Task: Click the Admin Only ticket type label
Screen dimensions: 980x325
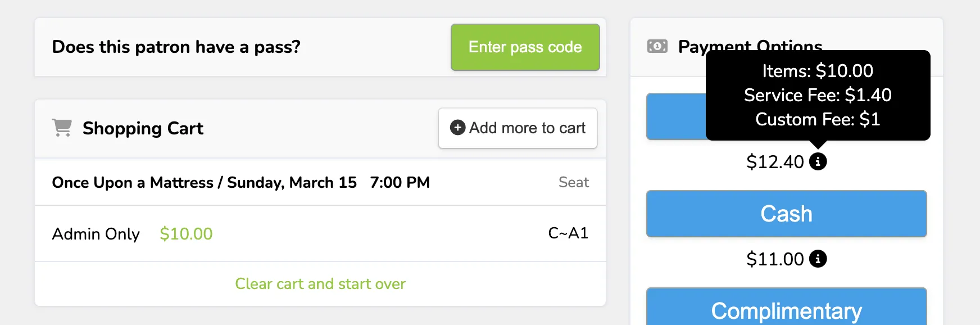Action: (x=96, y=234)
